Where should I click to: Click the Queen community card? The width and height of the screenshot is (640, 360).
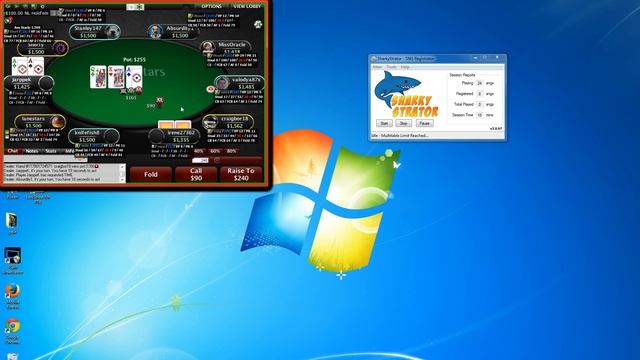[98, 77]
